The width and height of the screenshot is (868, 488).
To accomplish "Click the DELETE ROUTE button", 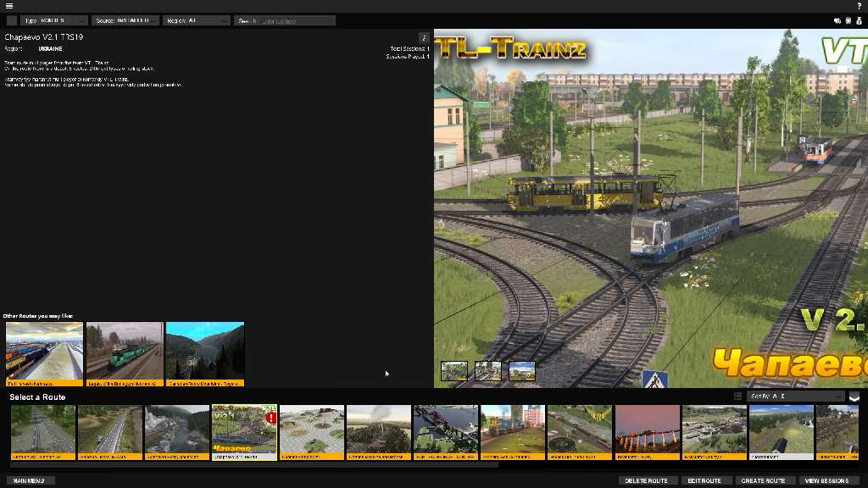I will click(646, 480).
